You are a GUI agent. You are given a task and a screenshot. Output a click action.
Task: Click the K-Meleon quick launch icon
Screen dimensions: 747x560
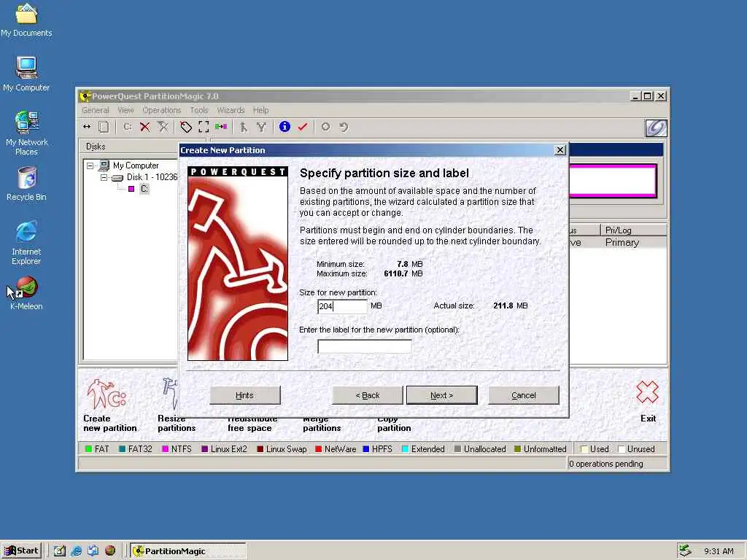point(110,551)
